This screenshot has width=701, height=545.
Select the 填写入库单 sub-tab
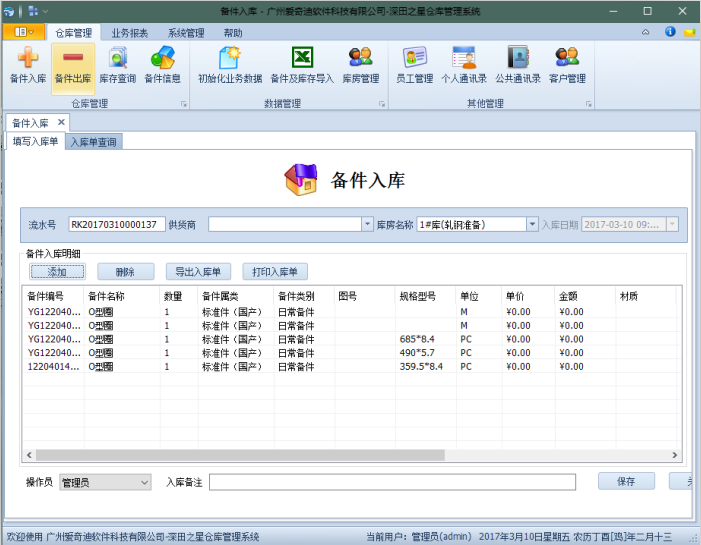click(x=35, y=141)
